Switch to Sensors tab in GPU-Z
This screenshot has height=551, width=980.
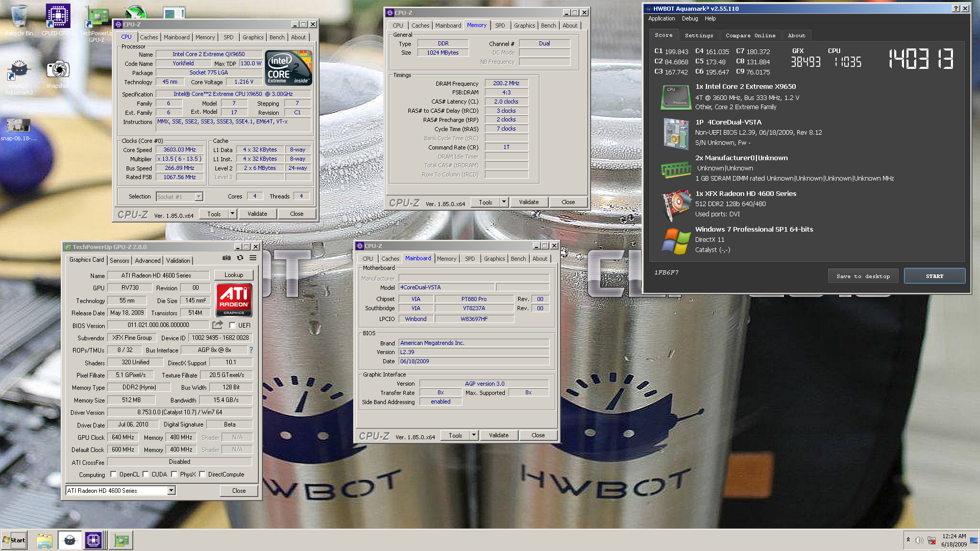tap(119, 260)
